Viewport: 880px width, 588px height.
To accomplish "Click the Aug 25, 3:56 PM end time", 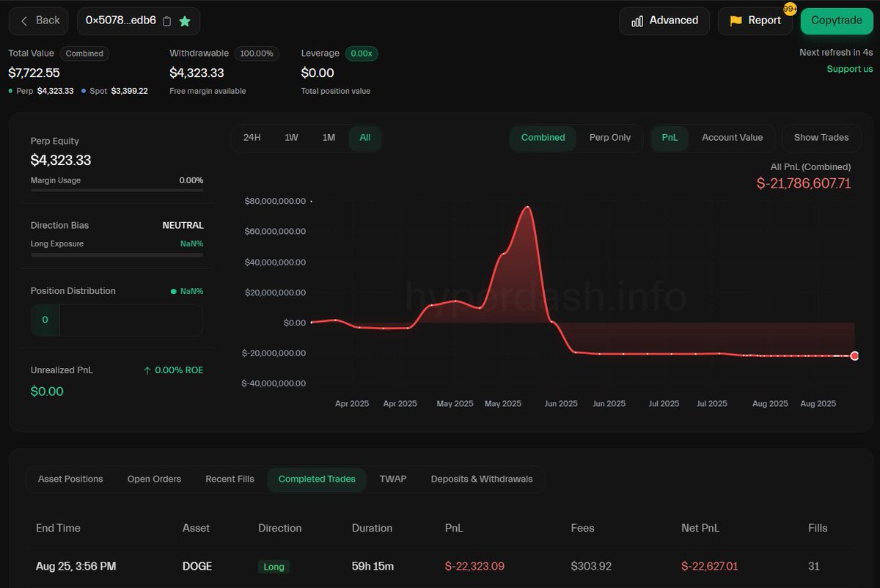I will pos(76,567).
